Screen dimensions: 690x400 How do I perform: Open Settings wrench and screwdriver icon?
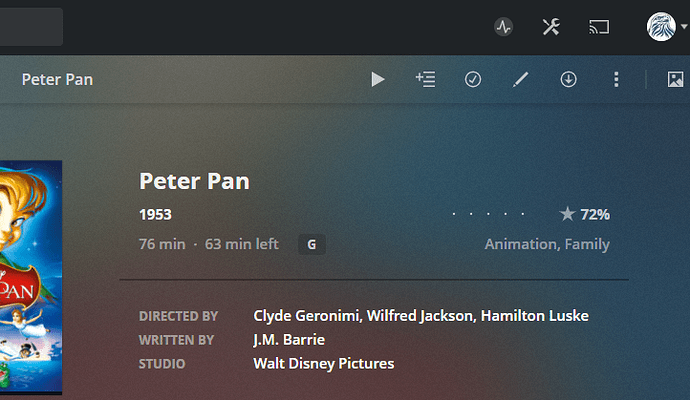pos(551,27)
